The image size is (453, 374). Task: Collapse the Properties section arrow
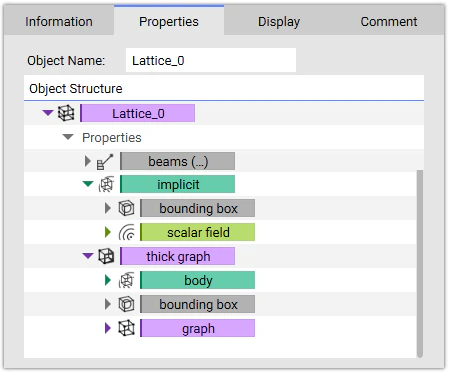coord(68,137)
